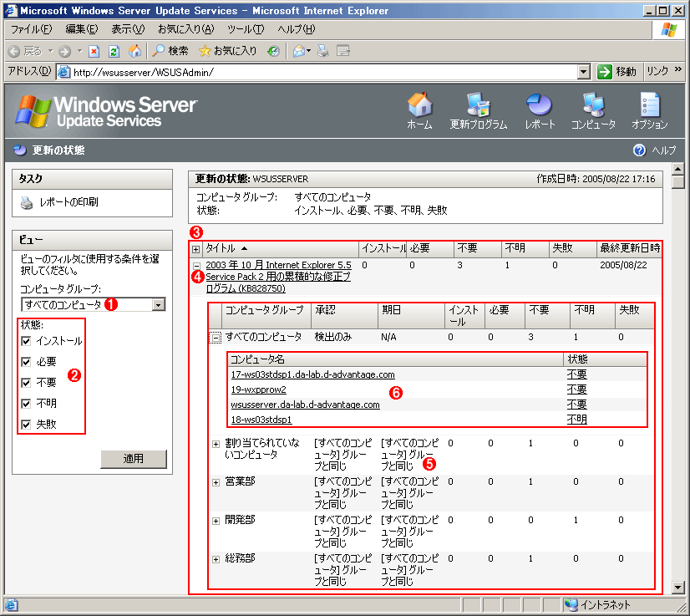690x616 pixels.
Task: Toggle the 必要 status checkbox
Action: (x=26, y=362)
